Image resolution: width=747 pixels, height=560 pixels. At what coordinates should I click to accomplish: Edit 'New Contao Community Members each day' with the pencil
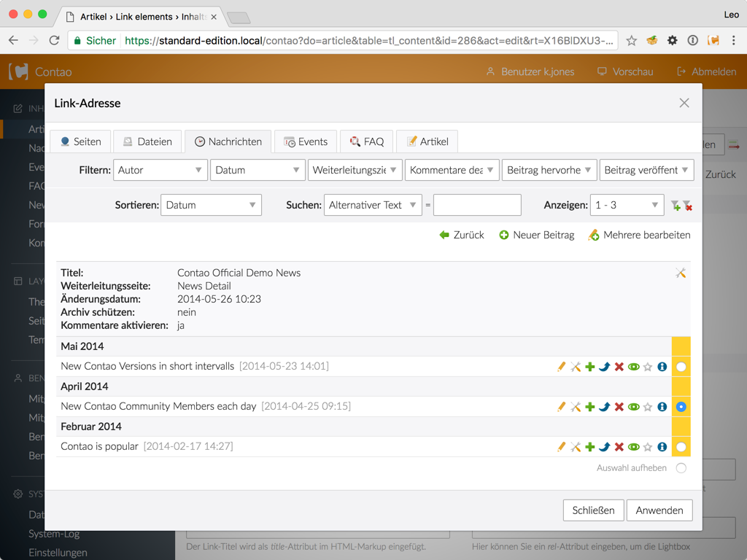pos(561,407)
